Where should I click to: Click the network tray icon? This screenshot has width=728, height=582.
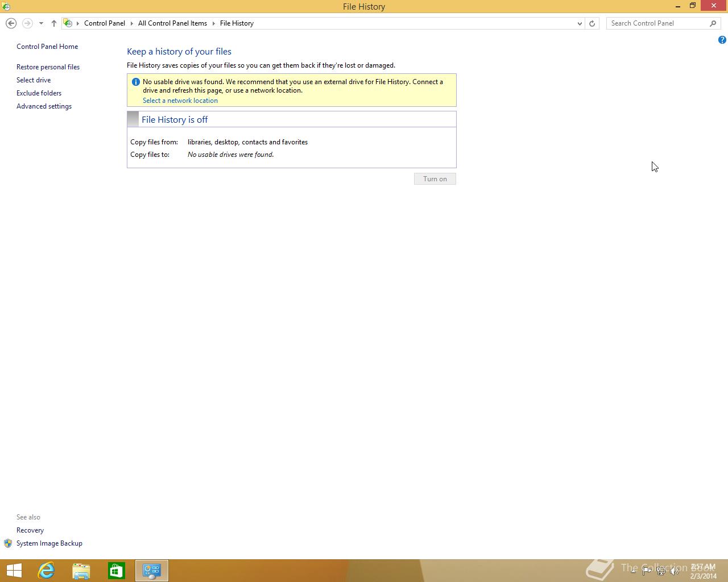pyautogui.click(x=661, y=571)
